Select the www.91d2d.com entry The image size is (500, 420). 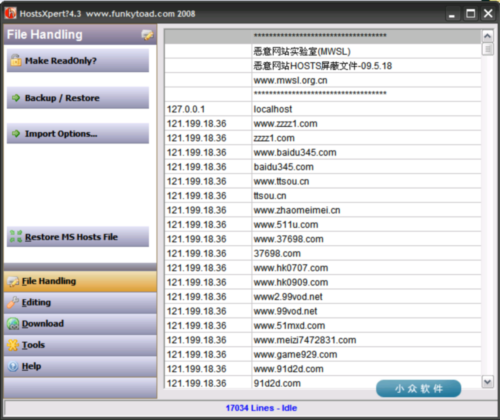(x=366, y=369)
